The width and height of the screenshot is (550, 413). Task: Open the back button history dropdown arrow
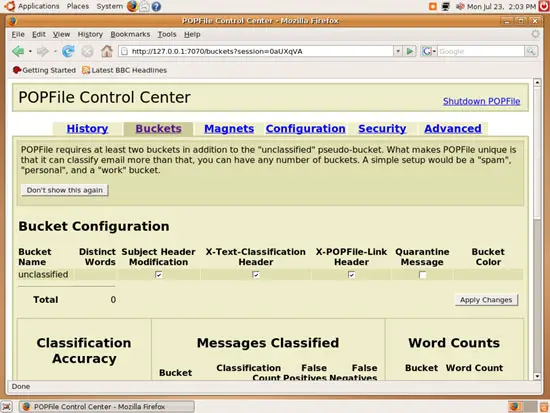pos(30,52)
